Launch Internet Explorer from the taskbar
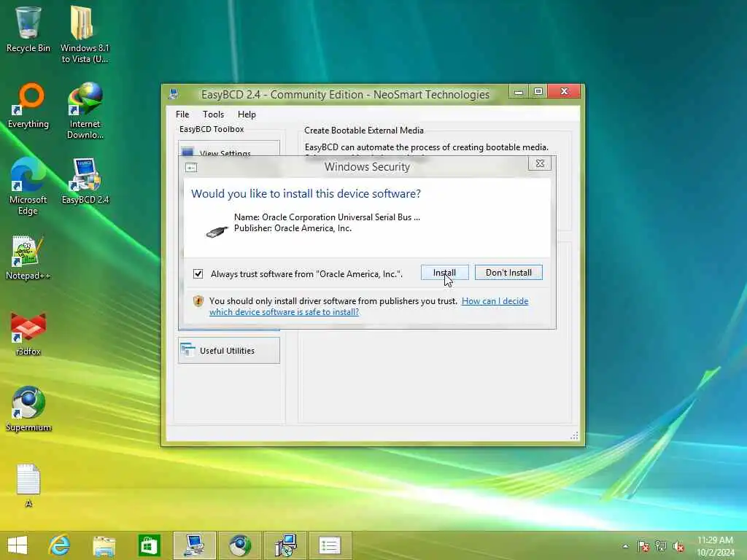The width and height of the screenshot is (747, 560). pyautogui.click(x=60, y=545)
